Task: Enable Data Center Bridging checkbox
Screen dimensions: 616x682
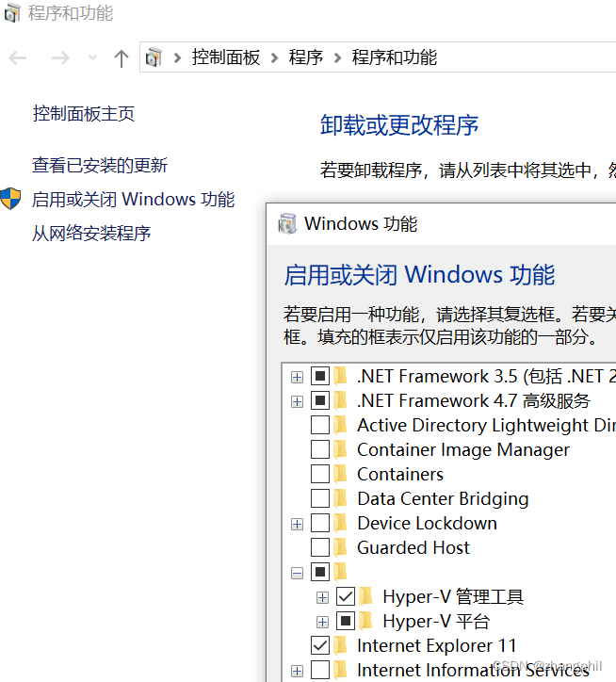Action: tap(320, 498)
